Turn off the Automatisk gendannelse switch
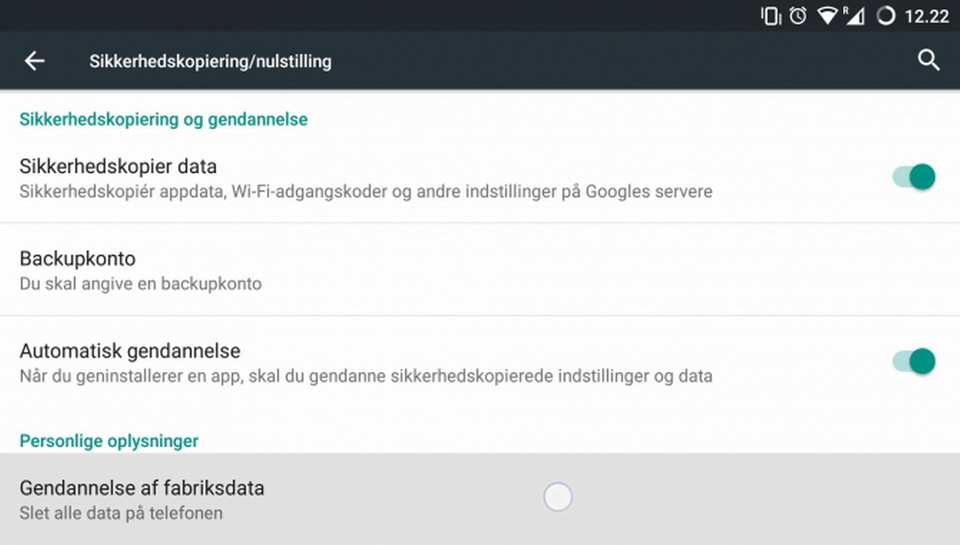The image size is (960, 545). point(914,361)
